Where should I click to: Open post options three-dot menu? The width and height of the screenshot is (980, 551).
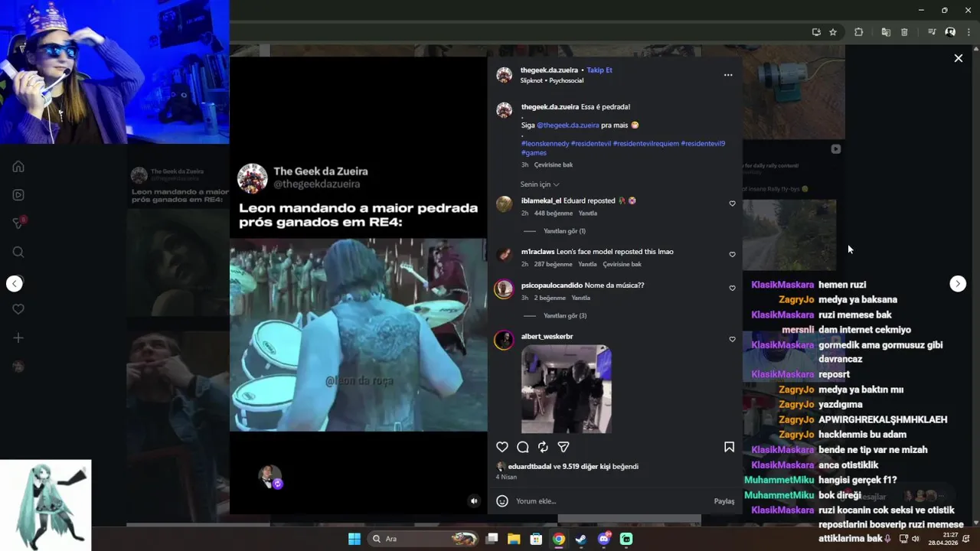(728, 75)
